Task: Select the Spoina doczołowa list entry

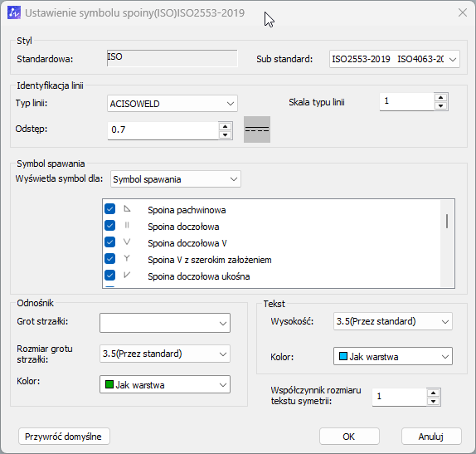Action: click(x=183, y=227)
